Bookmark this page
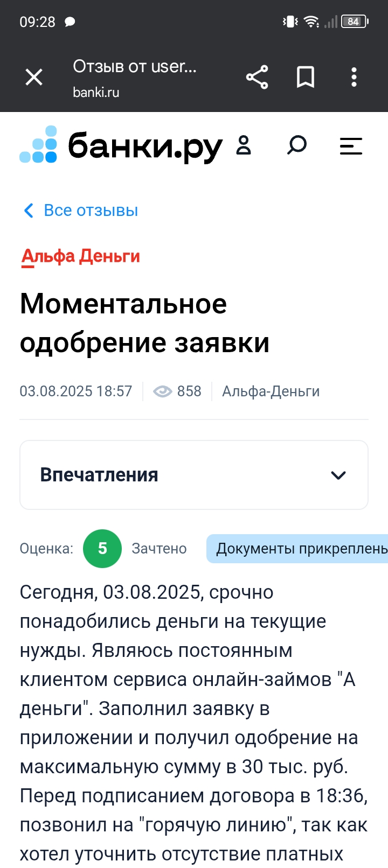The height and width of the screenshot is (868, 388). tap(306, 78)
